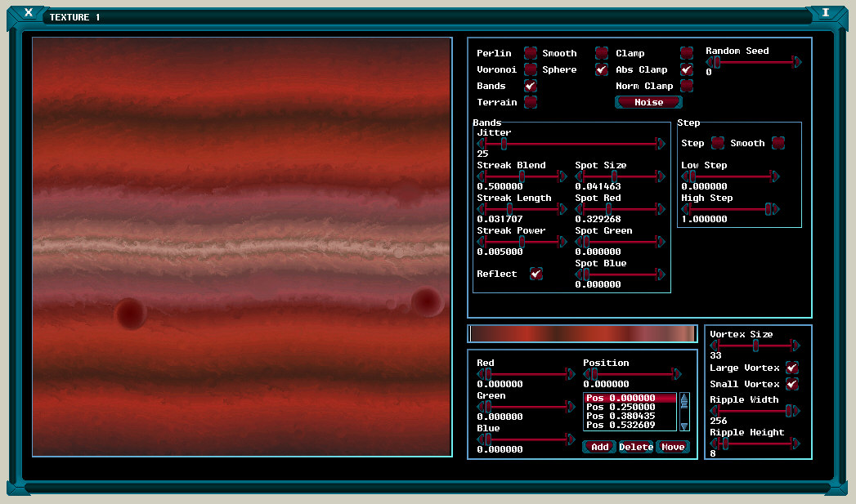Disable the Large Vortex checkbox
The width and height of the screenshot is (856, 504).
(791, 368)
